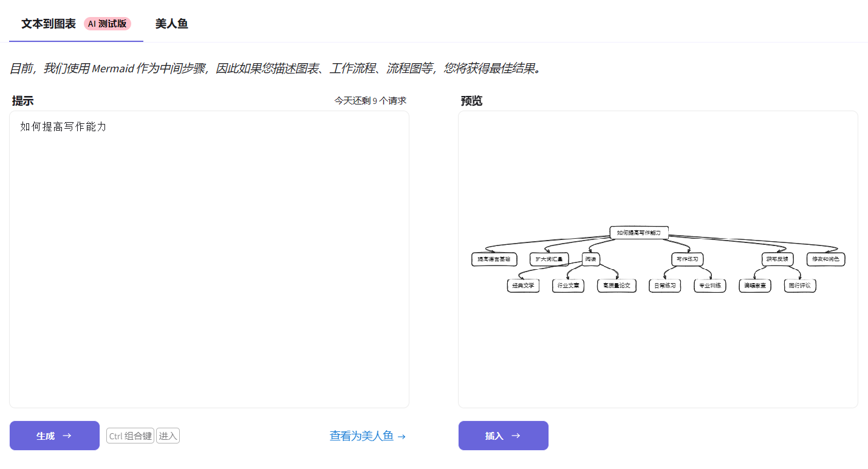
Task: Click the 生成 button
Action: [x=55, y=436]
